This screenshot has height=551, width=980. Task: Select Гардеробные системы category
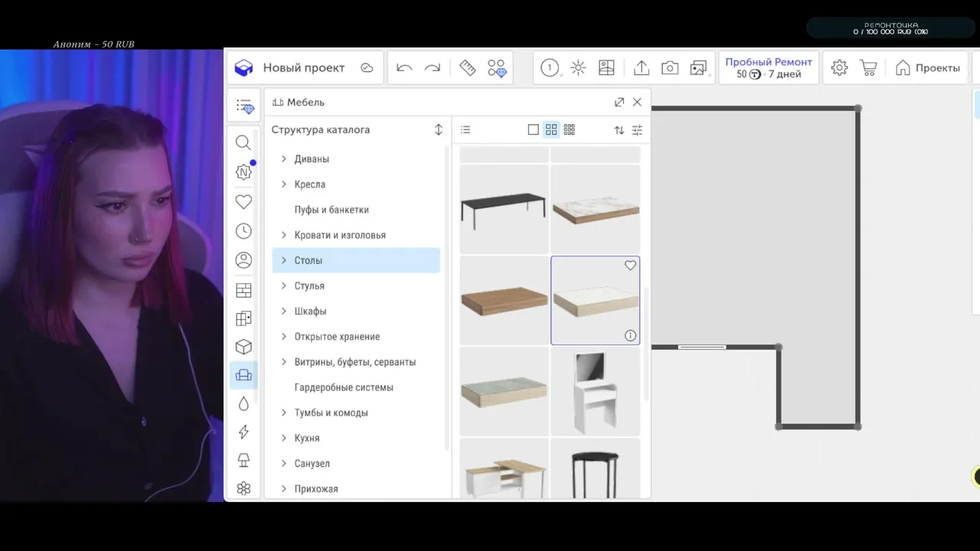[x=344, y=387]
